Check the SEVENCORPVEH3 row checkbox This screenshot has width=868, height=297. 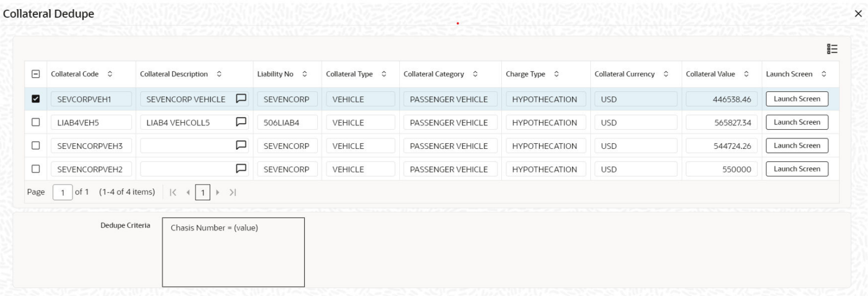point(36,146)
